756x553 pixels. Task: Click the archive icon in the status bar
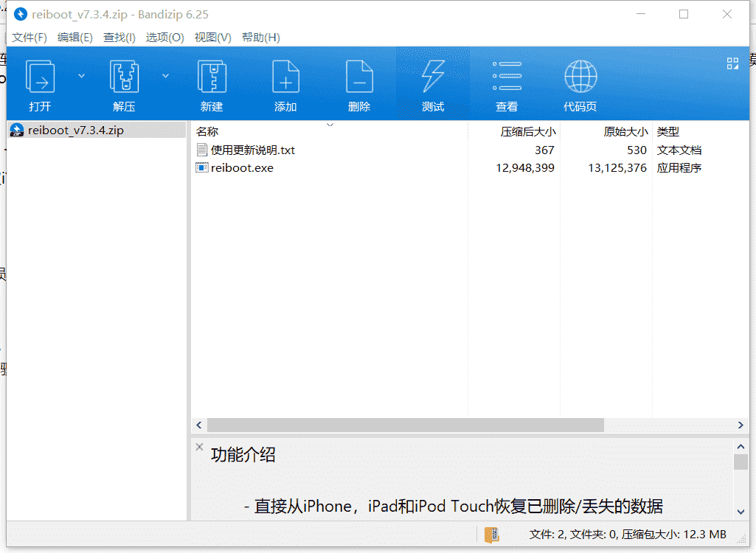point(491,534)
